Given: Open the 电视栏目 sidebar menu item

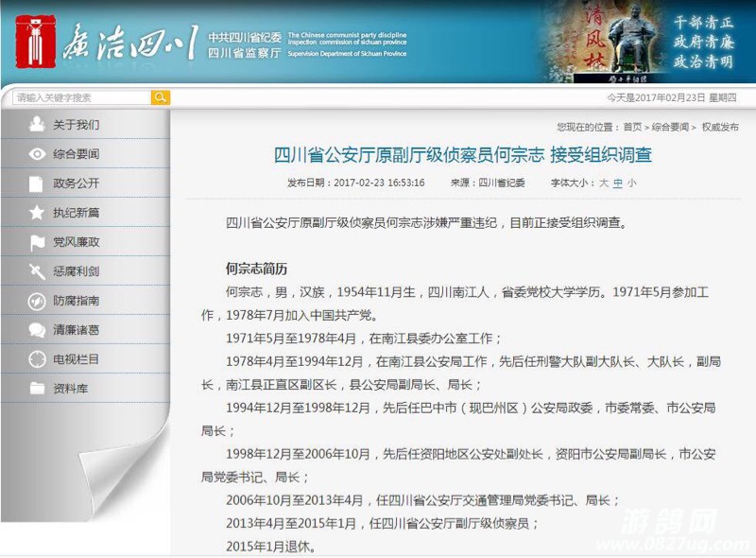Looking at the screenshot, I should [76, 359].
